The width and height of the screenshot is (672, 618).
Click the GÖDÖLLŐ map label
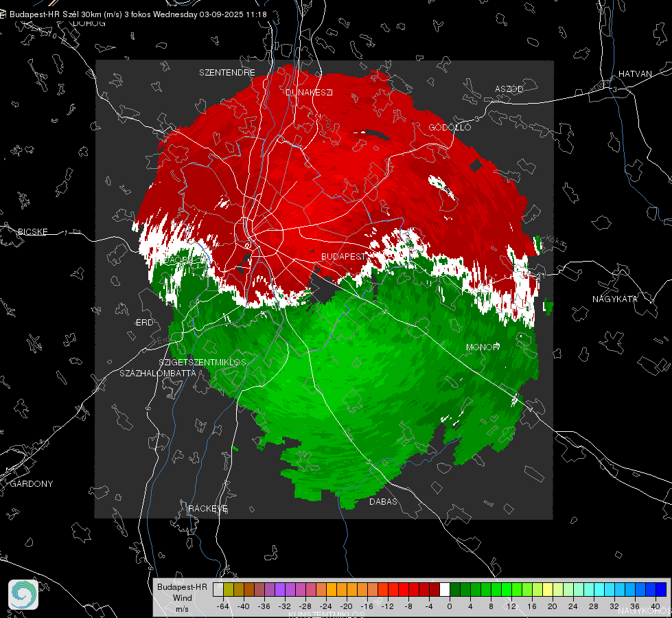point(450,127)
